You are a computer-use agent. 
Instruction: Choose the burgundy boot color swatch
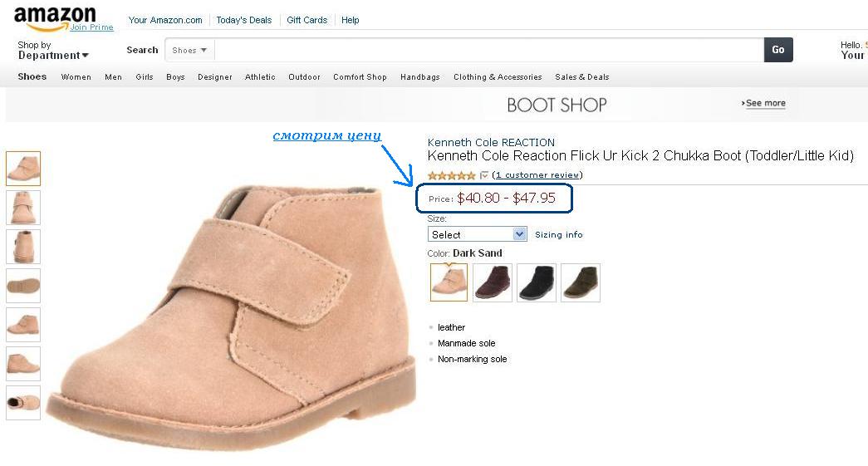pyautogui.click(x=493, y=282)
